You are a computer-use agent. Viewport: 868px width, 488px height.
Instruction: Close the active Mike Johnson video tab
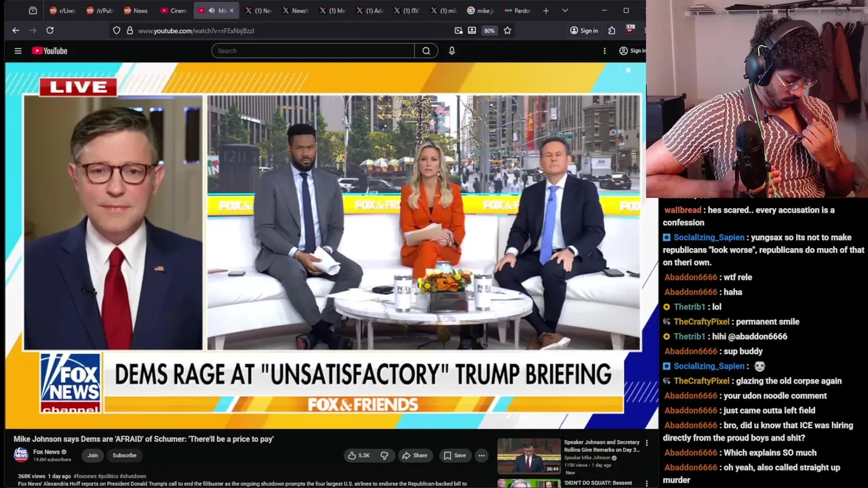click(231, 11)
